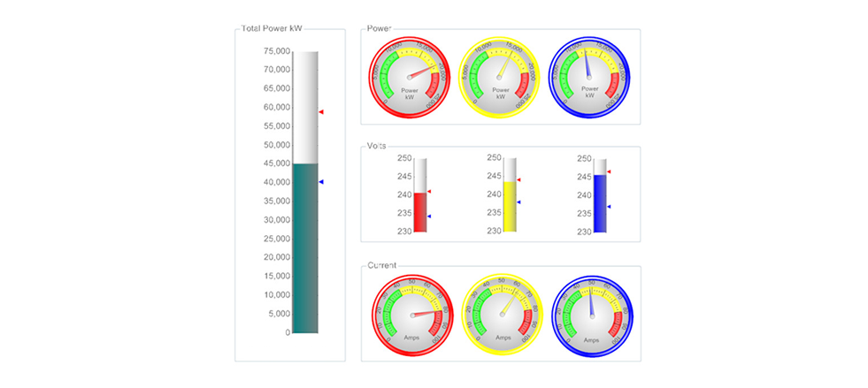Click the "Total Power kW" group label

click(x=273, y=29)
